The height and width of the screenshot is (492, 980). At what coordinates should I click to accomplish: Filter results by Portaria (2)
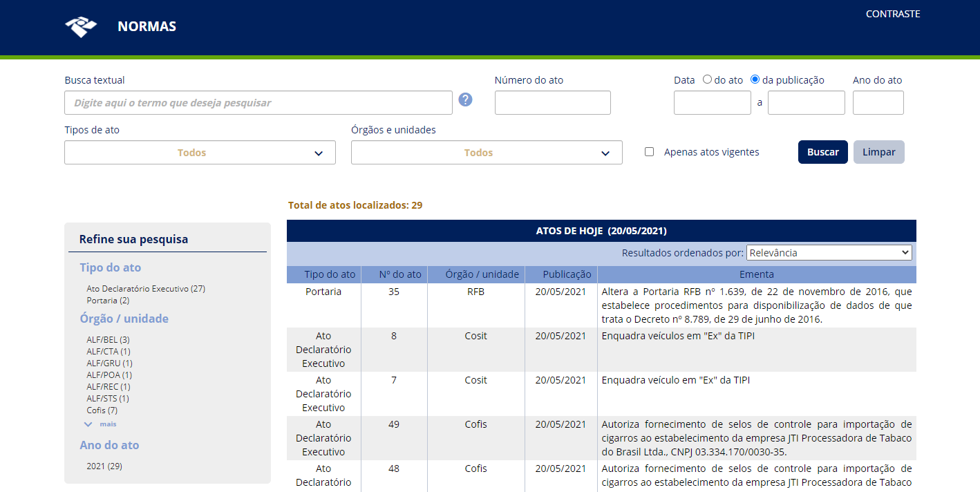pyautogui.click(x=108, y=301)
